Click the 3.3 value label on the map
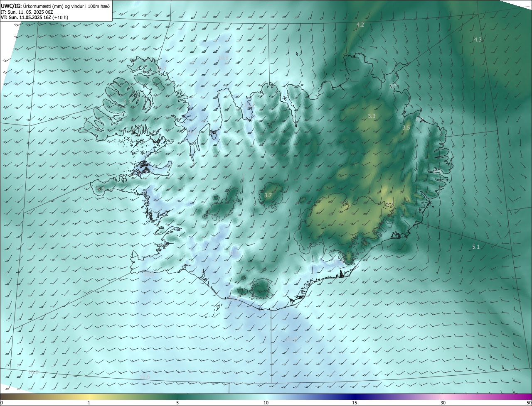The height and width of the screenshot is (406, 532). tap(372, 116)
